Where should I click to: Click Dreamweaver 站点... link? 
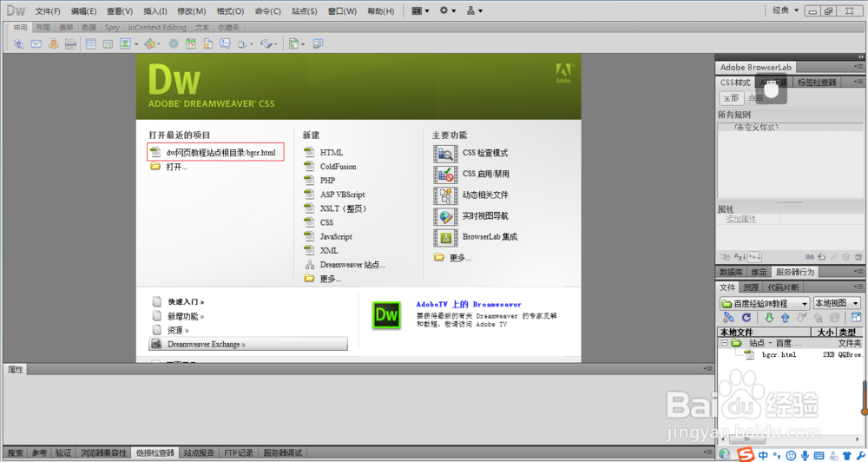(x=352, y=265)
